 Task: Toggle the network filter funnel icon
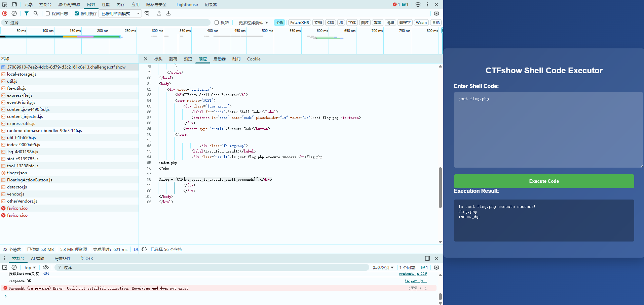click(x=26, y=13)
